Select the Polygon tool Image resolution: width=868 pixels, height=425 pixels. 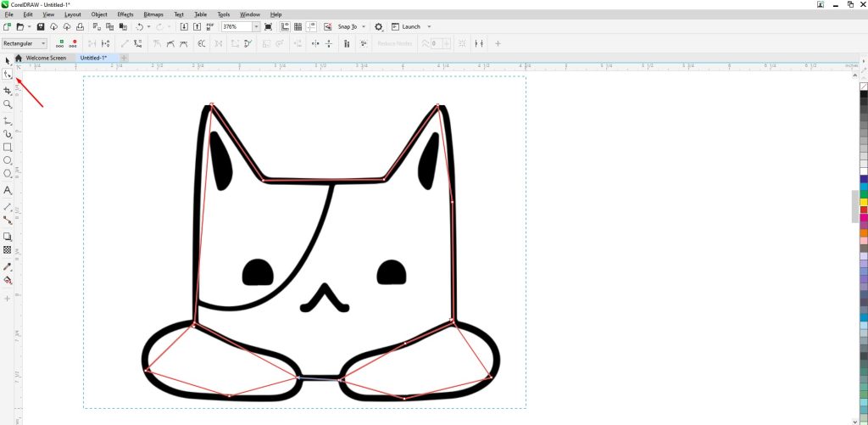point(7,173)
